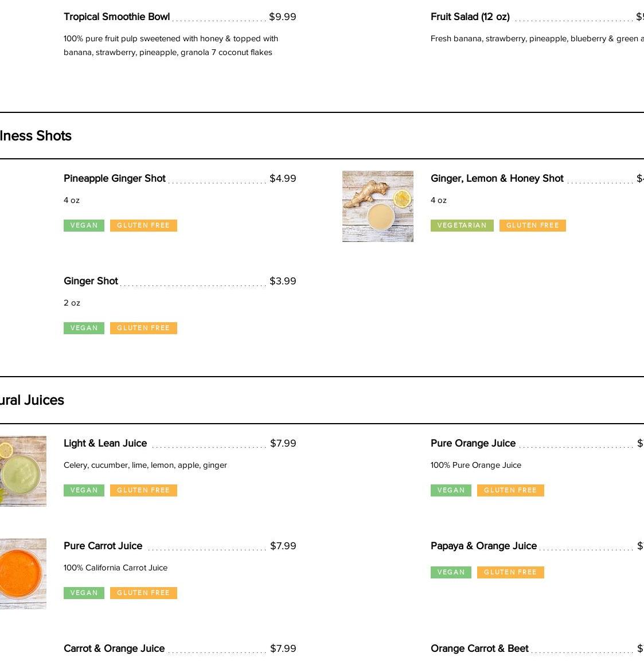Select the Tropical Smoothie Bowl title
Image resolution: width=644 pixels, height=661 pixels.
click(116, 17)
